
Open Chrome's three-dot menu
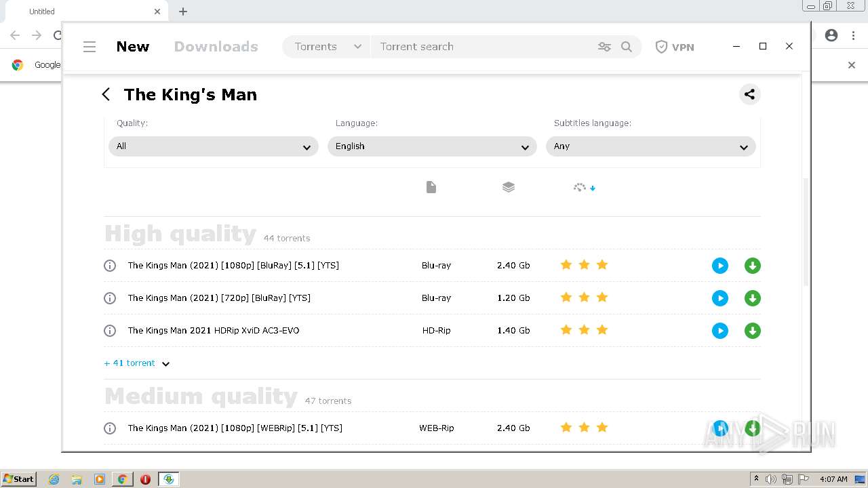point(853,35)
